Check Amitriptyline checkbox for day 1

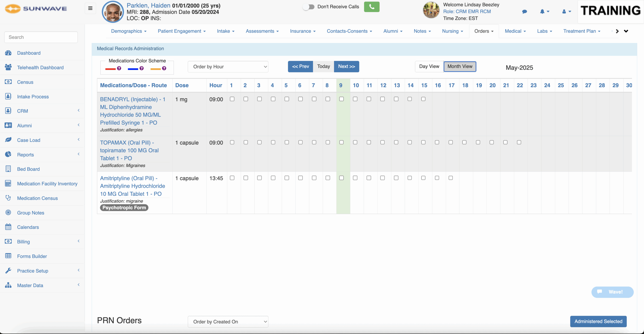[232, 178]
